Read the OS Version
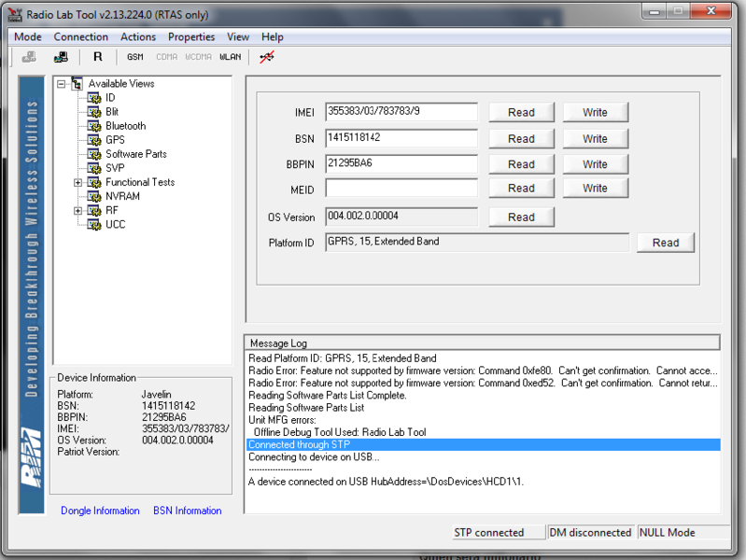The height and width of the screenshot is (560, 746). [x=521, y=217]
